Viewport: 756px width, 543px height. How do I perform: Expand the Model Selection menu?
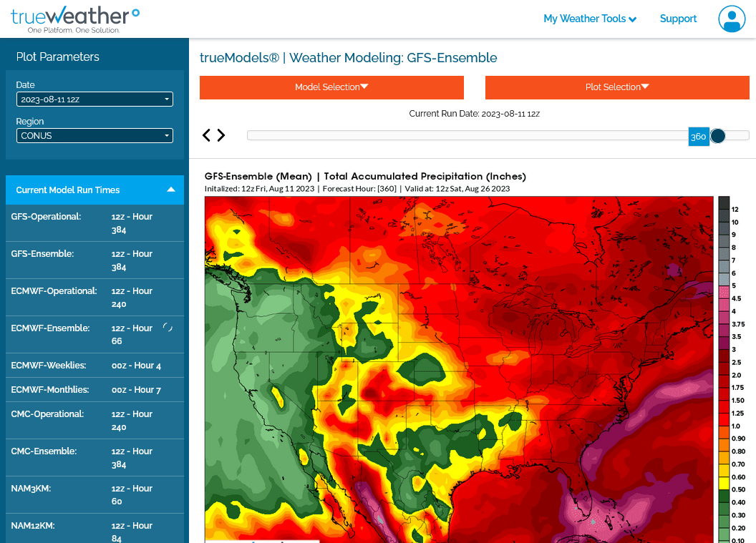point(331,87)
